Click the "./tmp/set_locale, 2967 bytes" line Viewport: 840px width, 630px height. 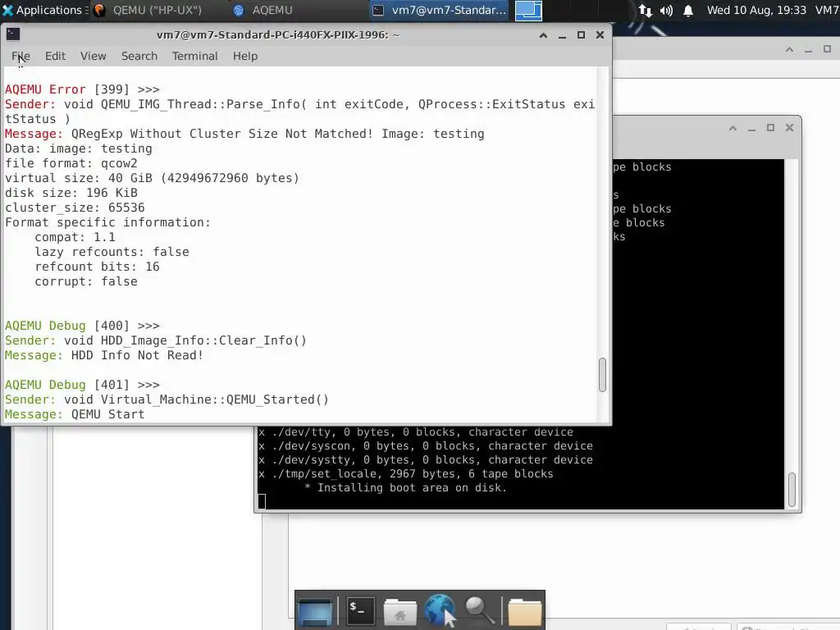pyautogui.click(x=405, y=473)
